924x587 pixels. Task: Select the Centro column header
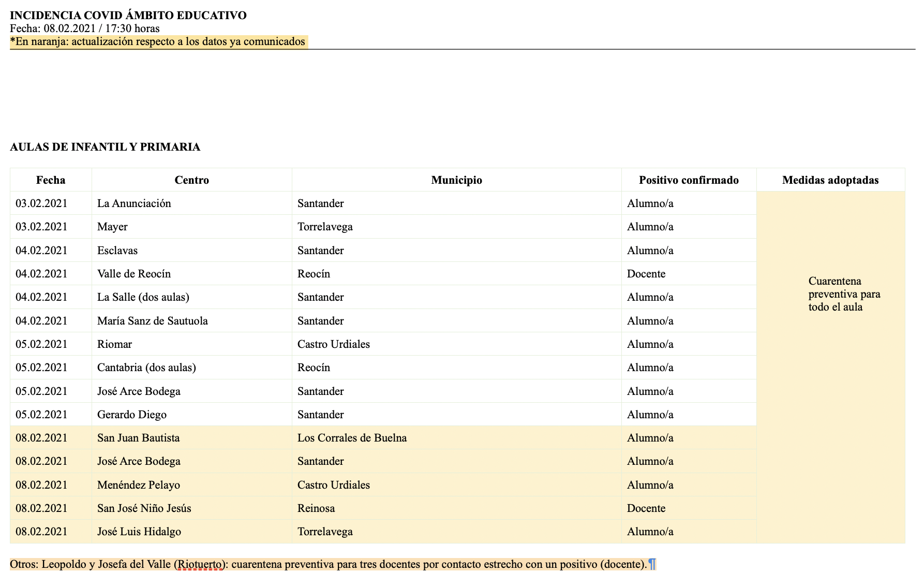pos(191,180)
